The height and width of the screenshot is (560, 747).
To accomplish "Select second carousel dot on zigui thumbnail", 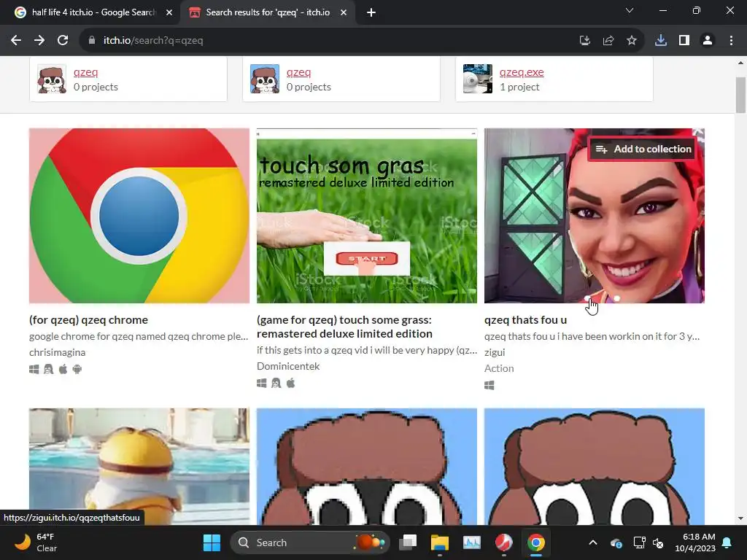I will tap(617, 298).
